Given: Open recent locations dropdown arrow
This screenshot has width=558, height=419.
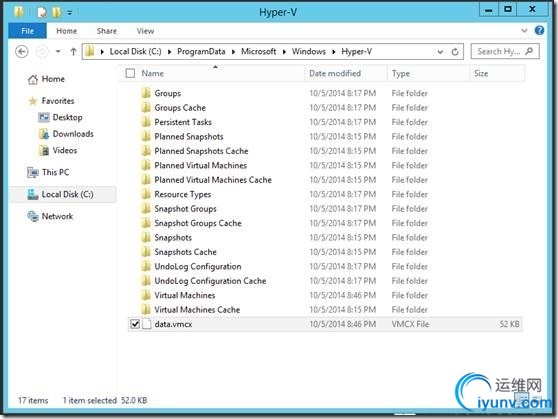Looking at the screenshot, I should [58, 52].
